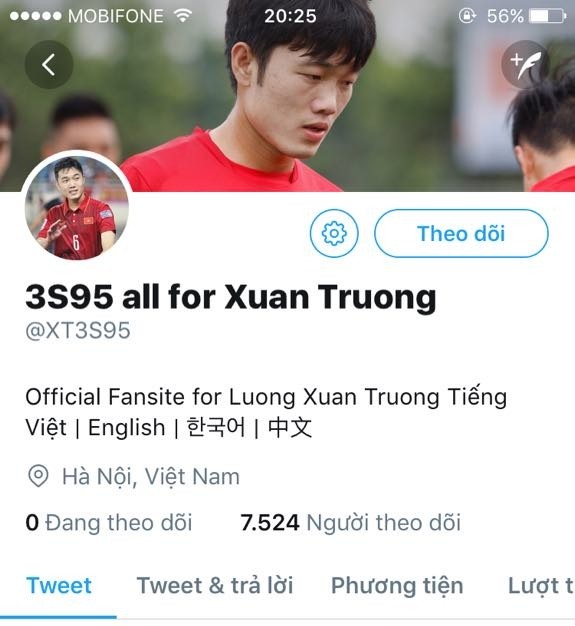Screen dimensions: 575x626
Task: Open the circular profile avatar photo
Action: 76,206
